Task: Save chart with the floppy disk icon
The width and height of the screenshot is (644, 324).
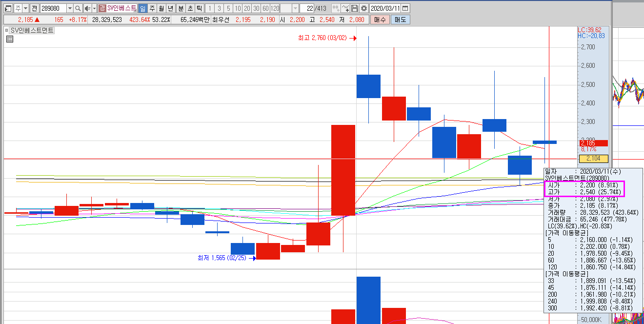Action: coord(355,8)
